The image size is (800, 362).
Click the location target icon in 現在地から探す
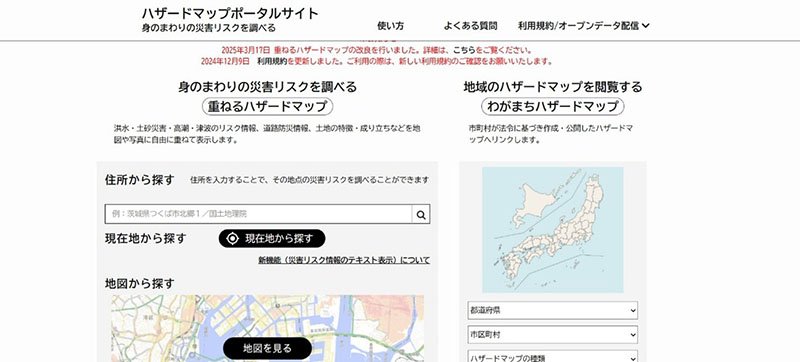[233, 239]
